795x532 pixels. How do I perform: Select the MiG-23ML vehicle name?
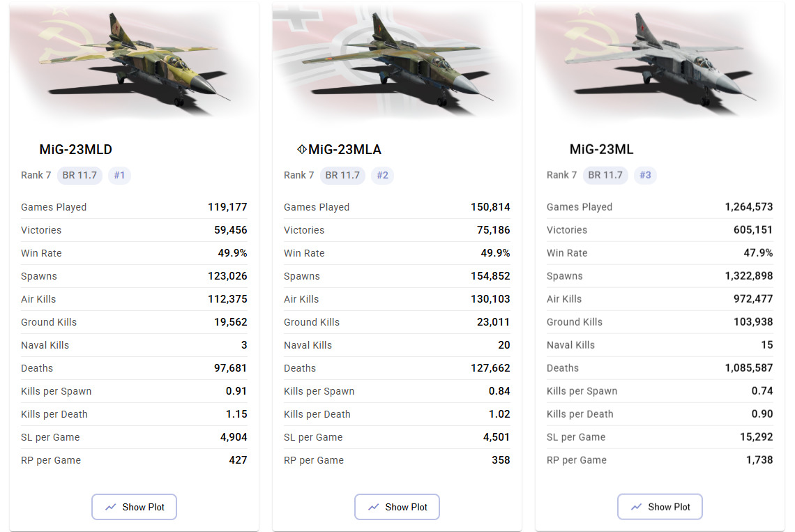[601, 149]
